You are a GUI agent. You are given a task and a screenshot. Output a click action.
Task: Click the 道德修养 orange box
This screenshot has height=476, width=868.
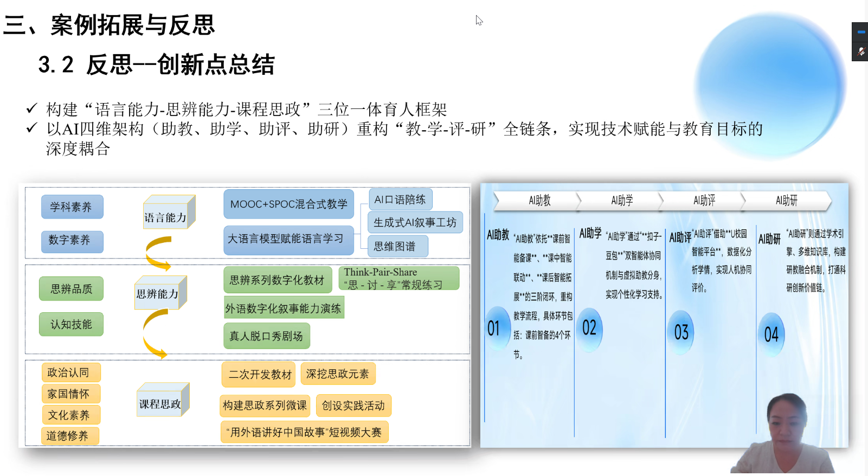tap(69, 436)
